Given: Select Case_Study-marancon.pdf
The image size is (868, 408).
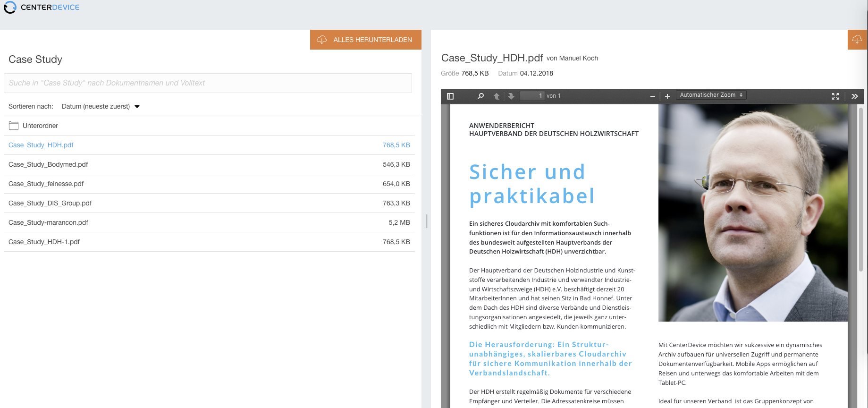Looking at the screenshot, I should tap(48, 222).
